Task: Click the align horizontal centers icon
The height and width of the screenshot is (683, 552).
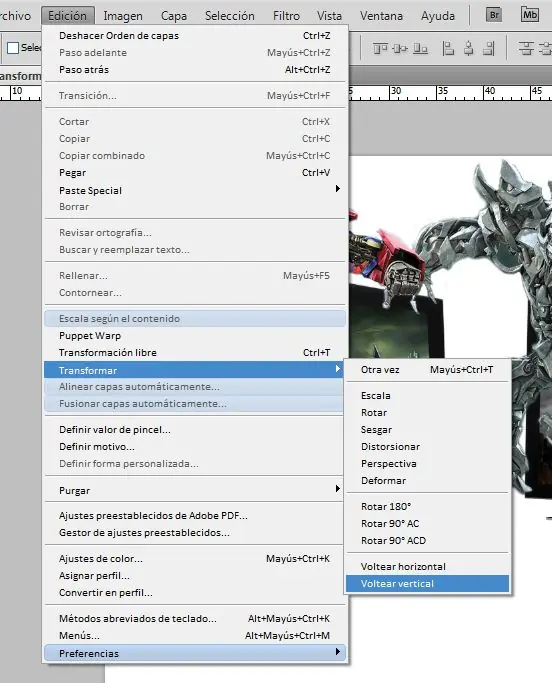Action: (x=469, y=48)
